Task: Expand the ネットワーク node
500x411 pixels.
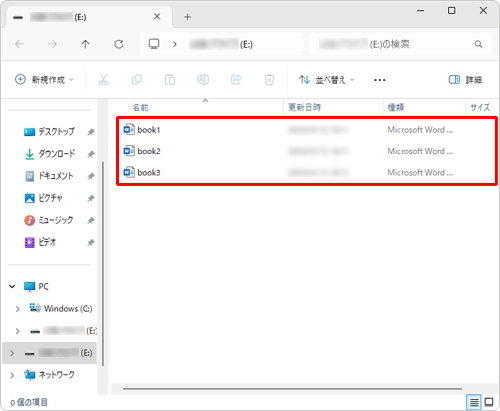Action: [x=12, y=375]
